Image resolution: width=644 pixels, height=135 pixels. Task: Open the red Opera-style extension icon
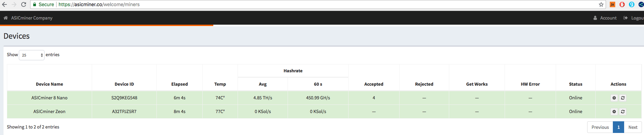622,4
